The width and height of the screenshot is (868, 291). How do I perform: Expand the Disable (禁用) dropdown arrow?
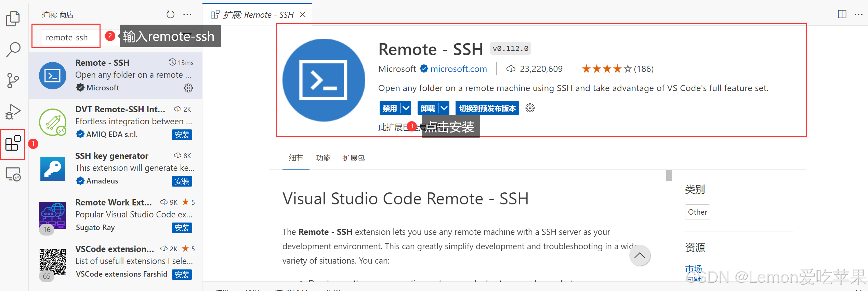[406, 108]
